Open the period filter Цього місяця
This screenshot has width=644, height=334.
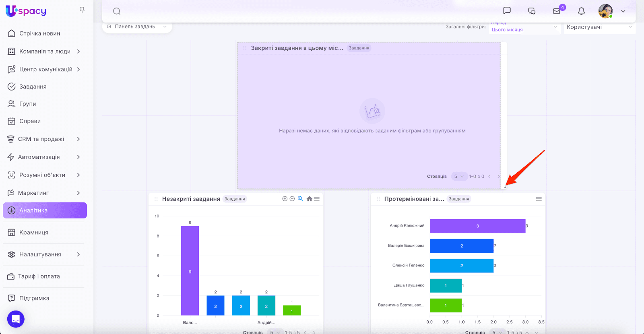click(x=524, y=29)
